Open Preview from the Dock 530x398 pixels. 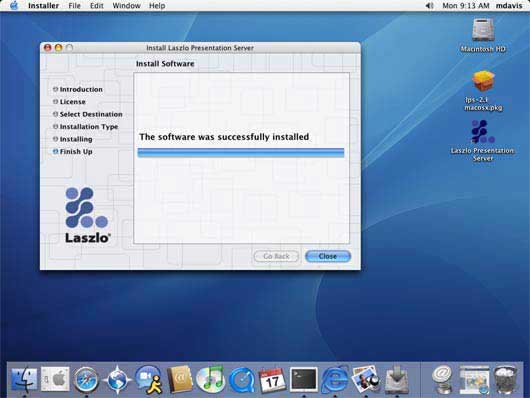(366, 380)
